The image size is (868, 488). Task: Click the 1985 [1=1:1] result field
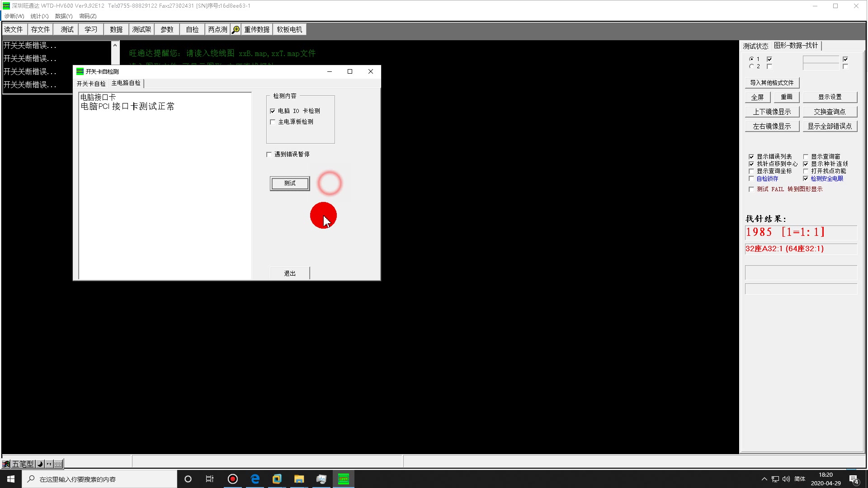tap(801, 232)
